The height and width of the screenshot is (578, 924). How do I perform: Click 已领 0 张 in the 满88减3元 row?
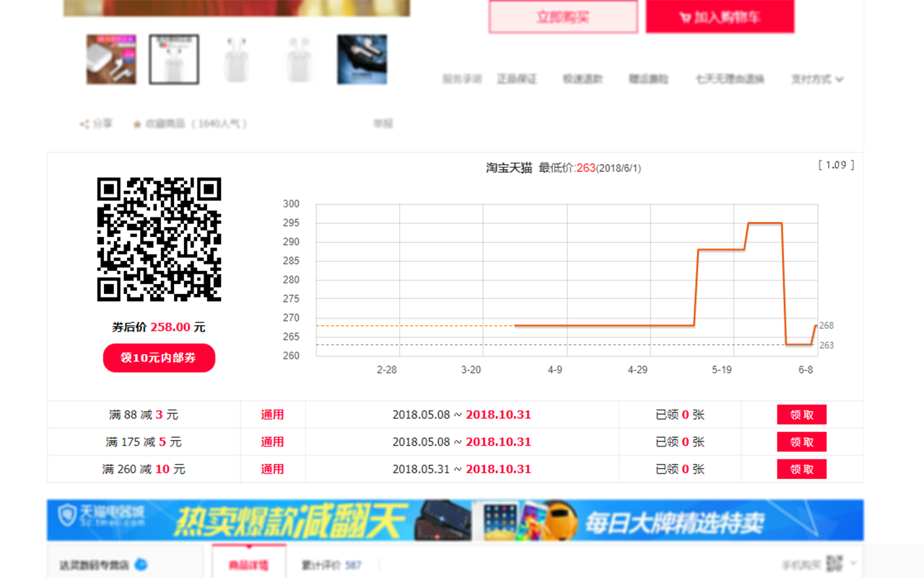(680, 415)
